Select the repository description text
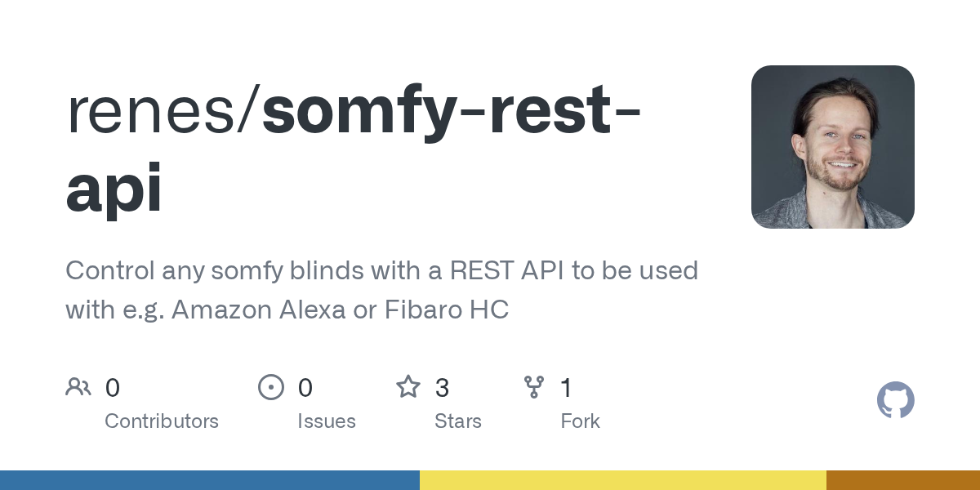The width and height of the screenshot is (980, 490). coord(381,290)
